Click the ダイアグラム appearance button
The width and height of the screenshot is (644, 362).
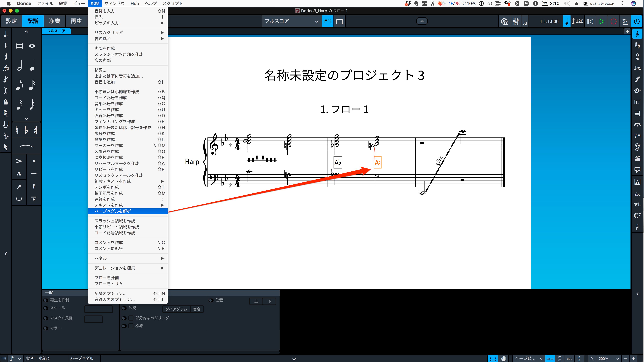pyautogui.click(x=176, y=309)
